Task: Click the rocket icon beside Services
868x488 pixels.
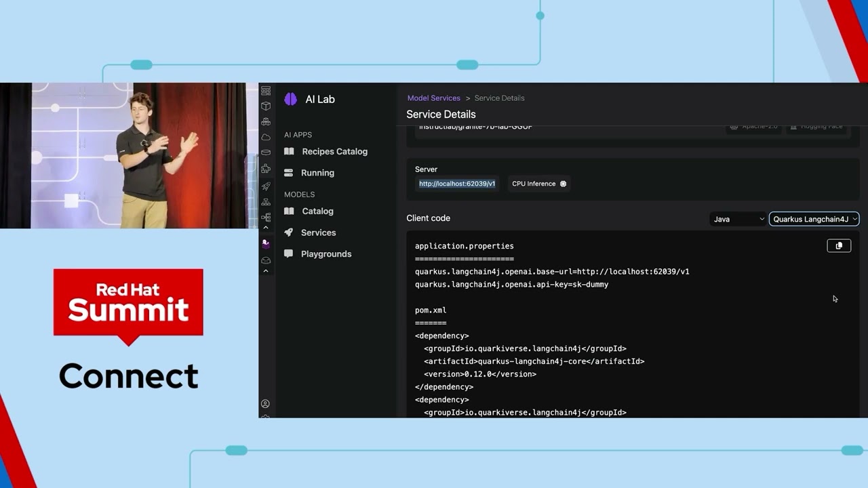Action: click(x=289, y=232)
